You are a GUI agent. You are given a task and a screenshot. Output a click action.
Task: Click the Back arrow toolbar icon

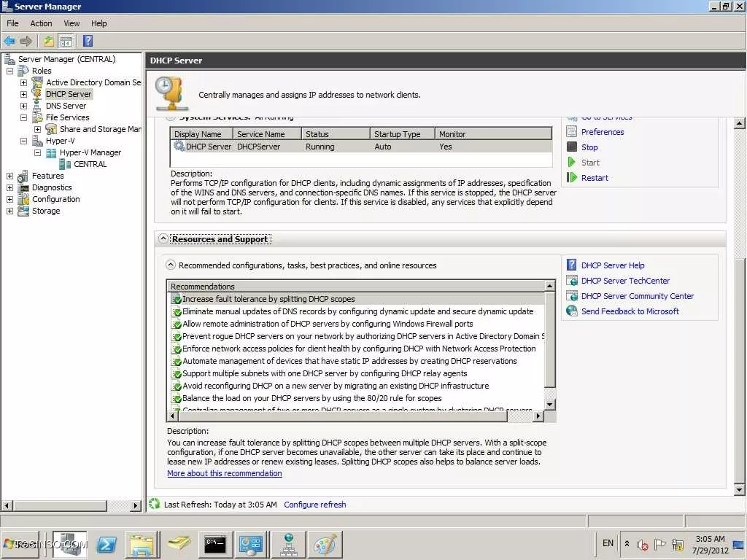tap(9, 41)
